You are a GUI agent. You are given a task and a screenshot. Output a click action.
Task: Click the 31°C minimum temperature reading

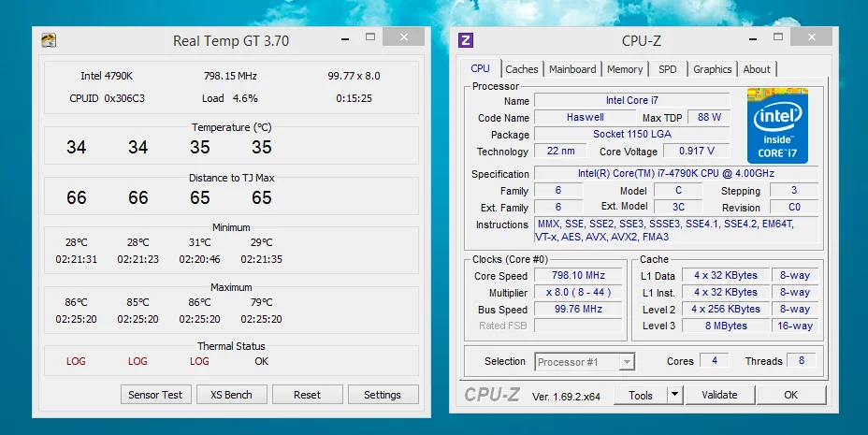click(x=199, y=242)
